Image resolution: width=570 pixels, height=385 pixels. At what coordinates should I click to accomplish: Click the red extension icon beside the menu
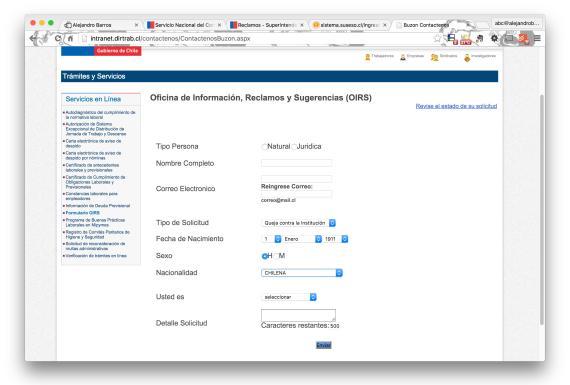tap(523, 38)
